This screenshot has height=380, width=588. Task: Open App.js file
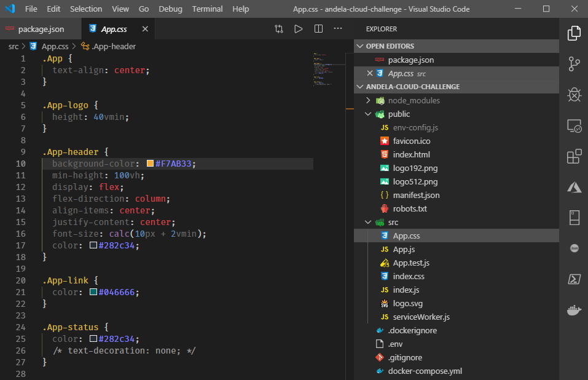click(457, 250)
